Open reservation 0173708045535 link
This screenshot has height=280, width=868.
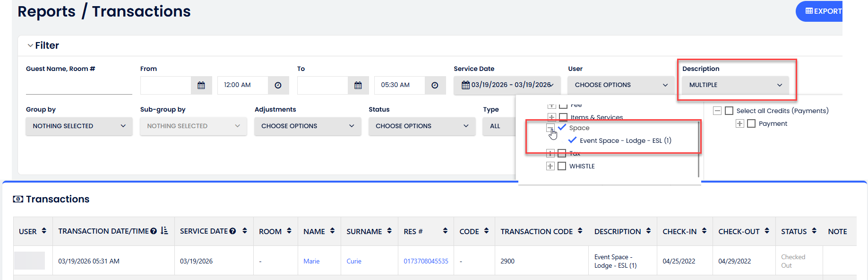click(x=426, y=261)
